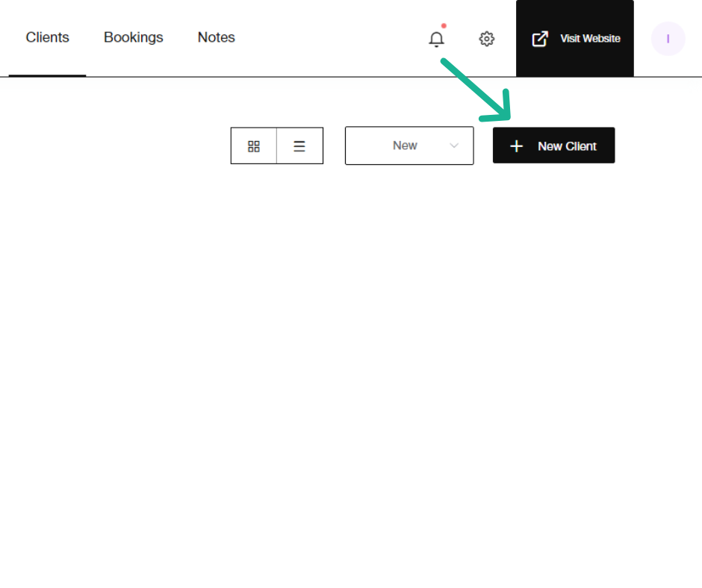The image size is (702, 588).
Task: Switch to grid view layout
Action: click(254, 146)
